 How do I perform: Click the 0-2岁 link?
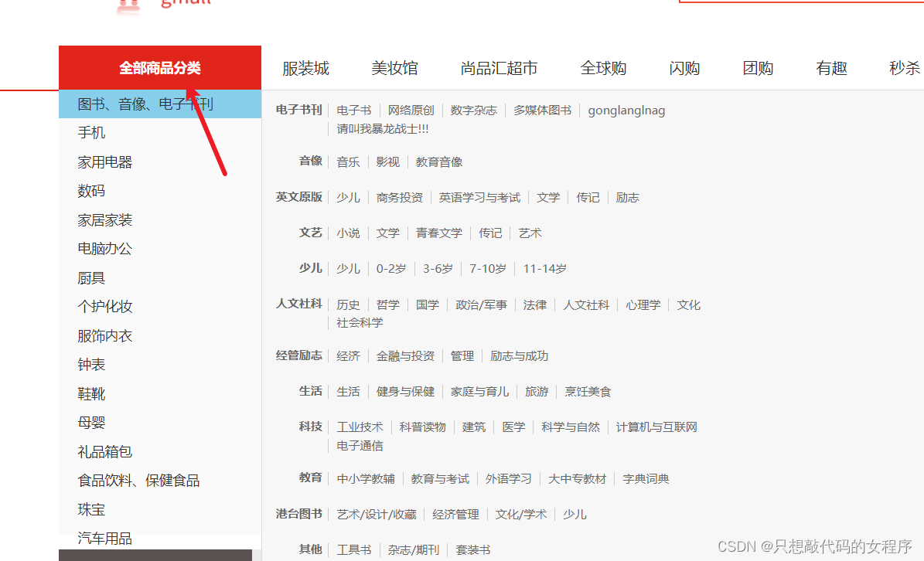point(391,268)
